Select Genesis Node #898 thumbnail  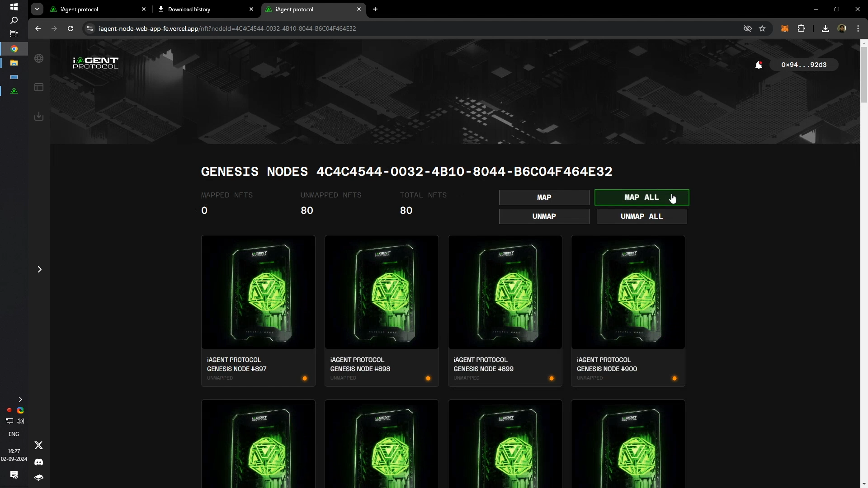coord(382,292)
